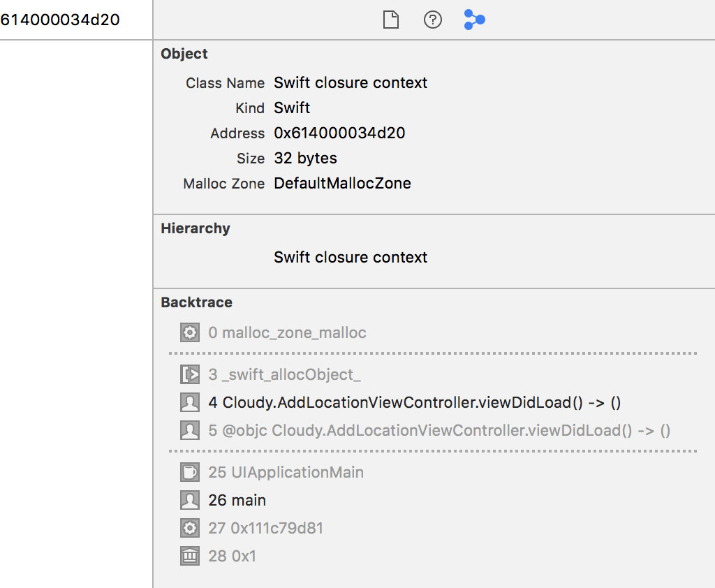Select backtrace frame 0 malloc_zone_malloc
Screen dimensions: 715x588
click(293, 332)
